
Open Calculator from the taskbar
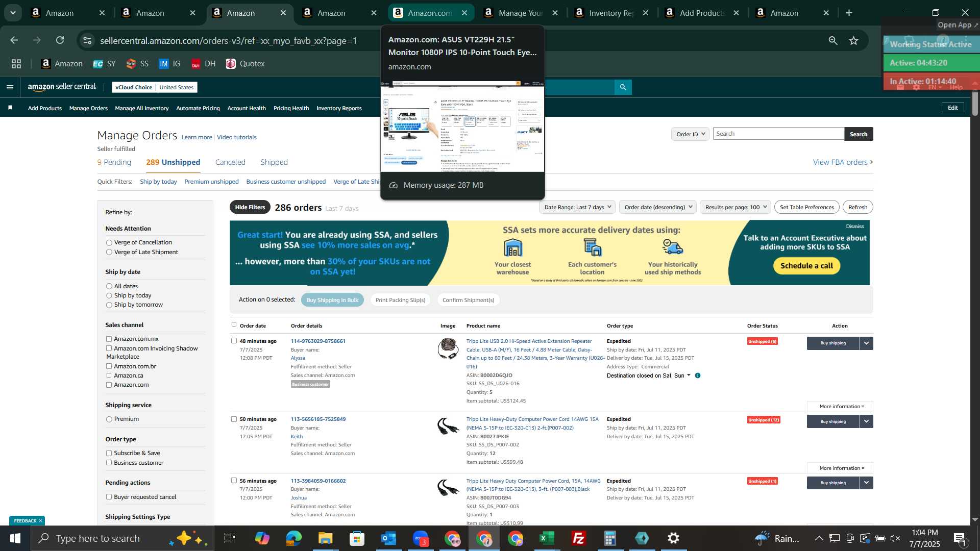pyautogui.click(x=610, y=538)
